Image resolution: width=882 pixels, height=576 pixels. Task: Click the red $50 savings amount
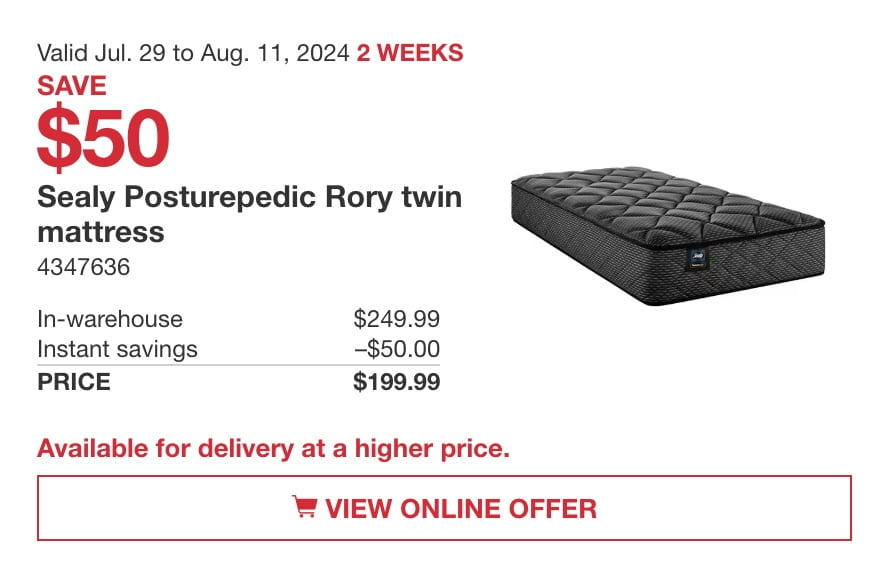[x=103, y=138]
